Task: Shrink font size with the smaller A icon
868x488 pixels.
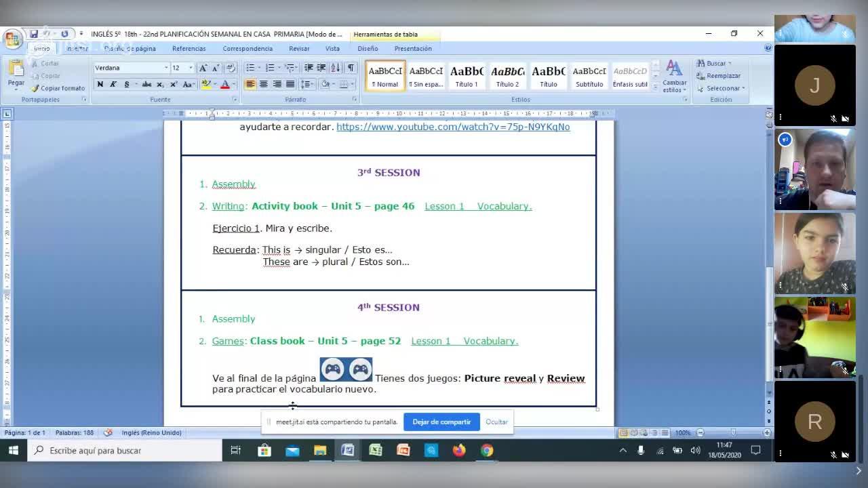Action: [x=216, y=68]
